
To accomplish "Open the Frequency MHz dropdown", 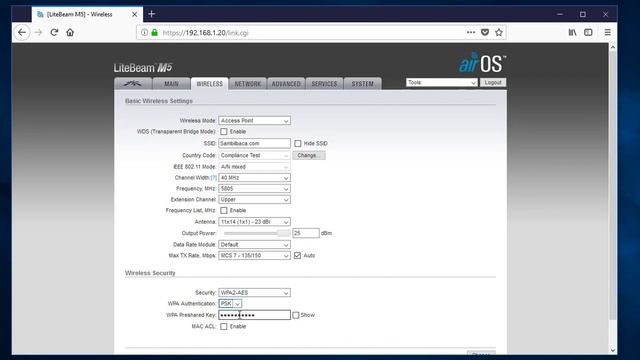I will [254, 189].
